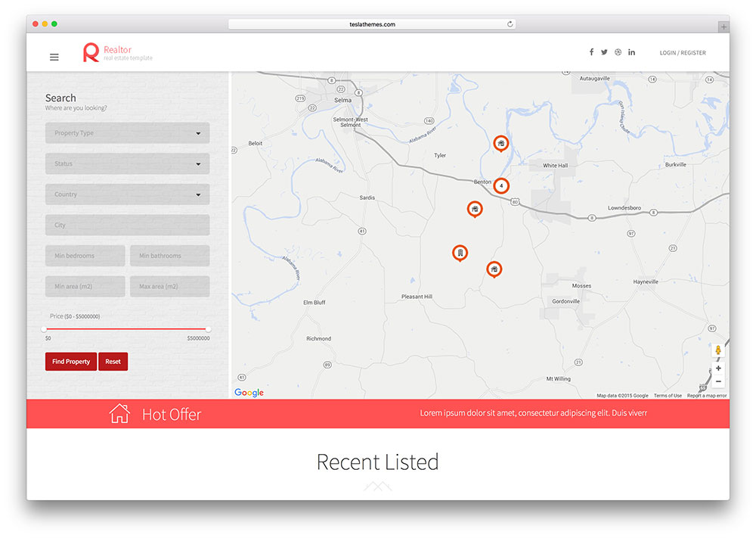Image resolution: width=756 pixels, height=538 pixels.
Task: Open the Twitter social icon
Action: [x=604, y=51]
